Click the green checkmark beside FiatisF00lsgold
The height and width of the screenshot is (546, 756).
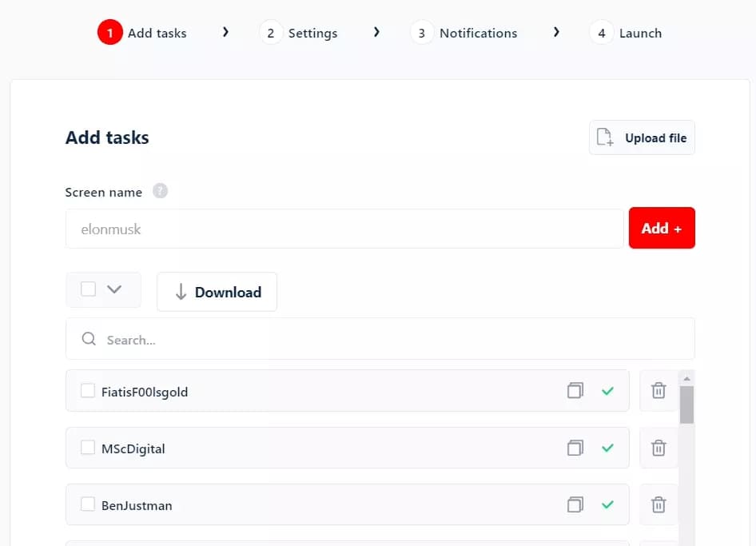(x=607, y=391)
